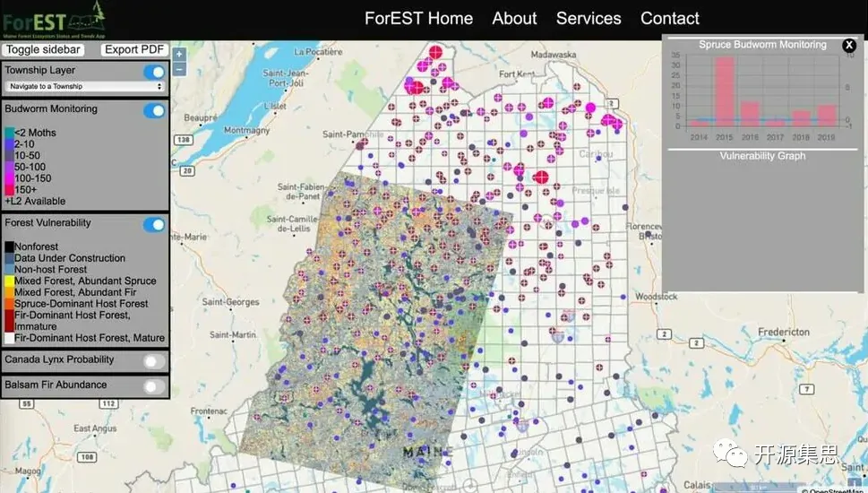Image resolution: width=868 pixels, height=493 pixels.
Task: Open the Contact menu item
Action: coord(670,18)
